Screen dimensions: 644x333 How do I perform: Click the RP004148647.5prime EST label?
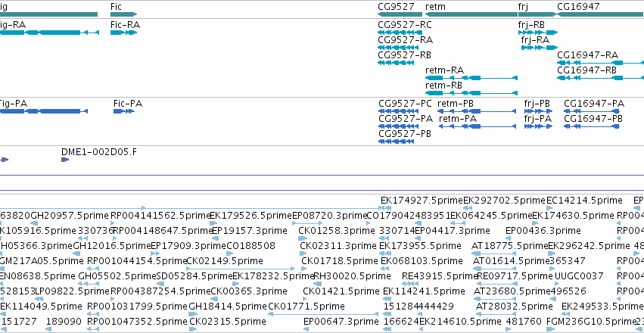(x=163, y=230)
